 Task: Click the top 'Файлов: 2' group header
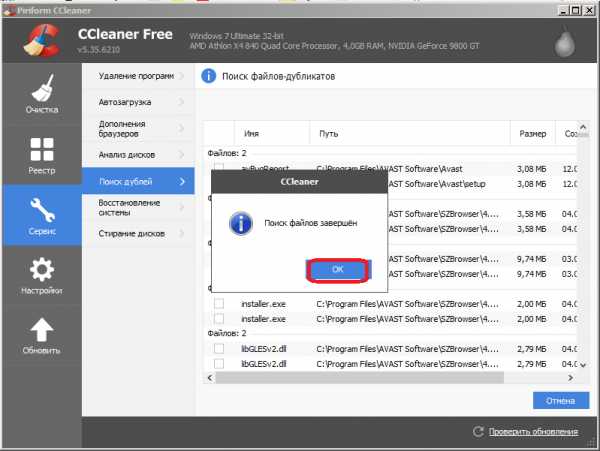point(227,153)
